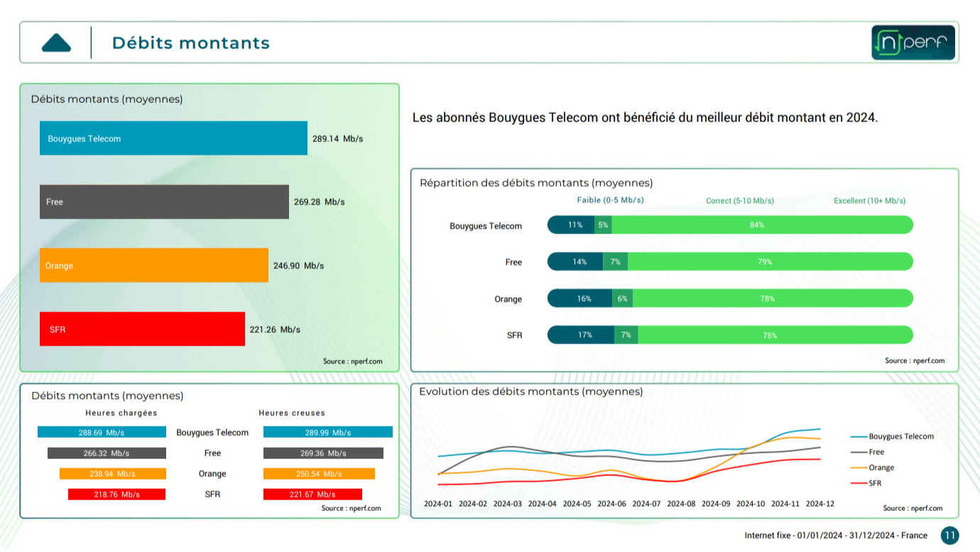Click the Excellent (10+ Mb/s) category label
The height and width of the screenshot is (552, 980).
869,201
